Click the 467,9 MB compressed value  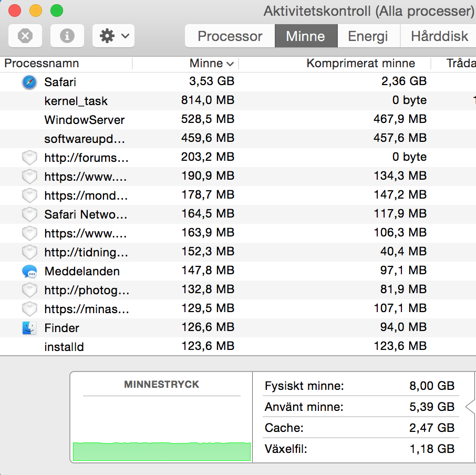[400, 119]
